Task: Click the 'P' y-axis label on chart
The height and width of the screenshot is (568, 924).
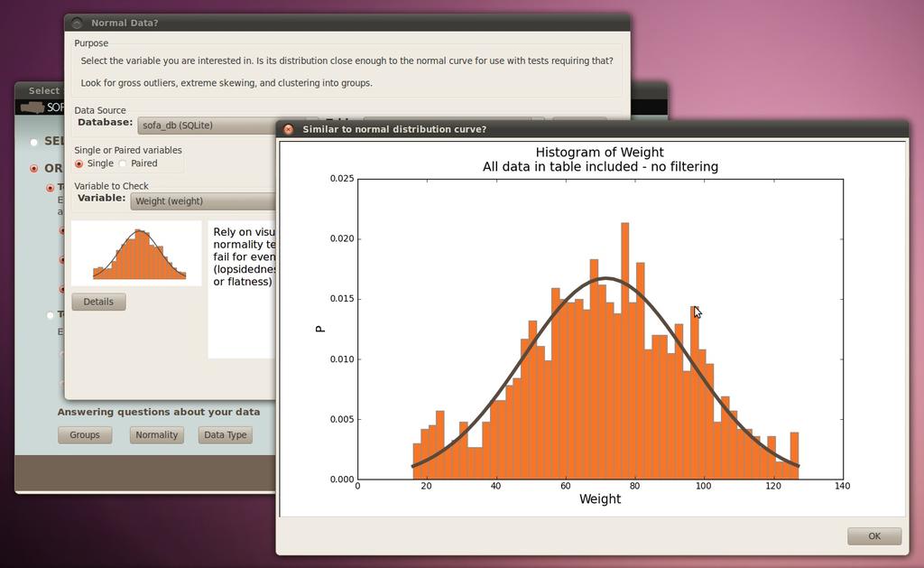Action: (320, 329)
